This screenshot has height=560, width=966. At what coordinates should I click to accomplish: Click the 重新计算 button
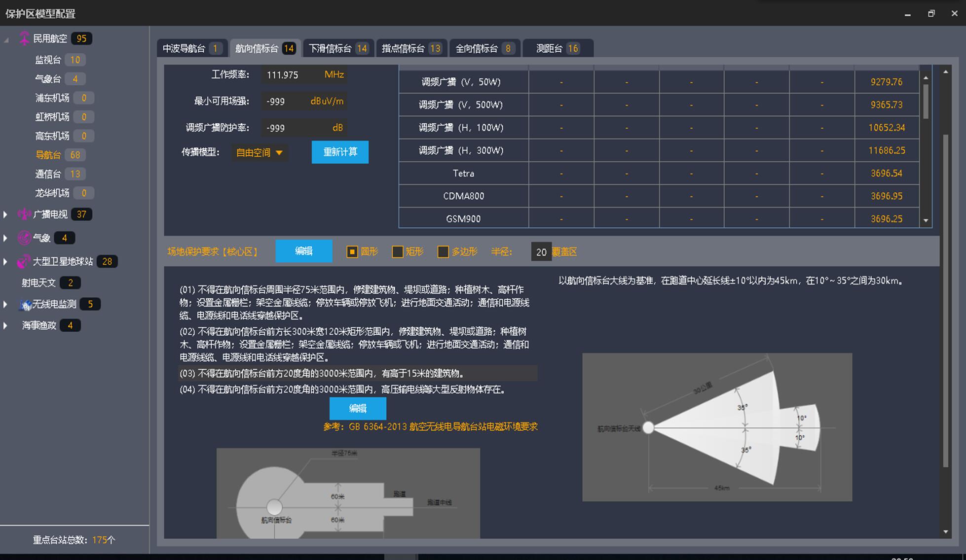click(340, 152)
